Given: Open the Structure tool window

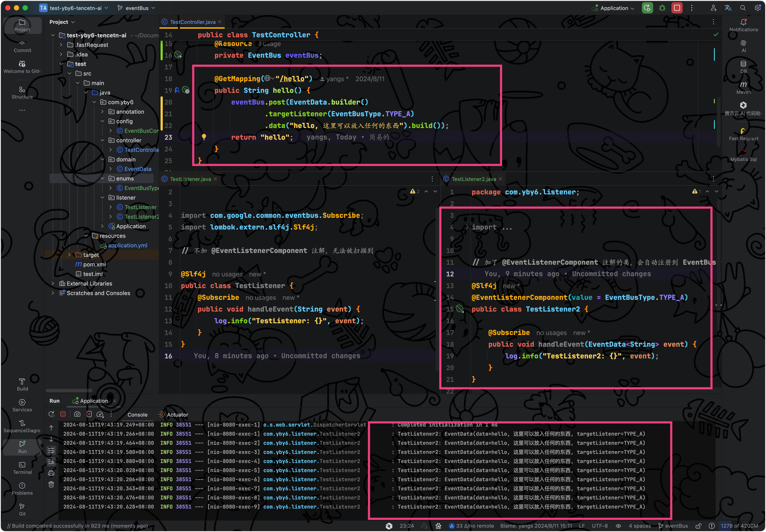Looking at the screenshot, I should click(x=22, y=93).
